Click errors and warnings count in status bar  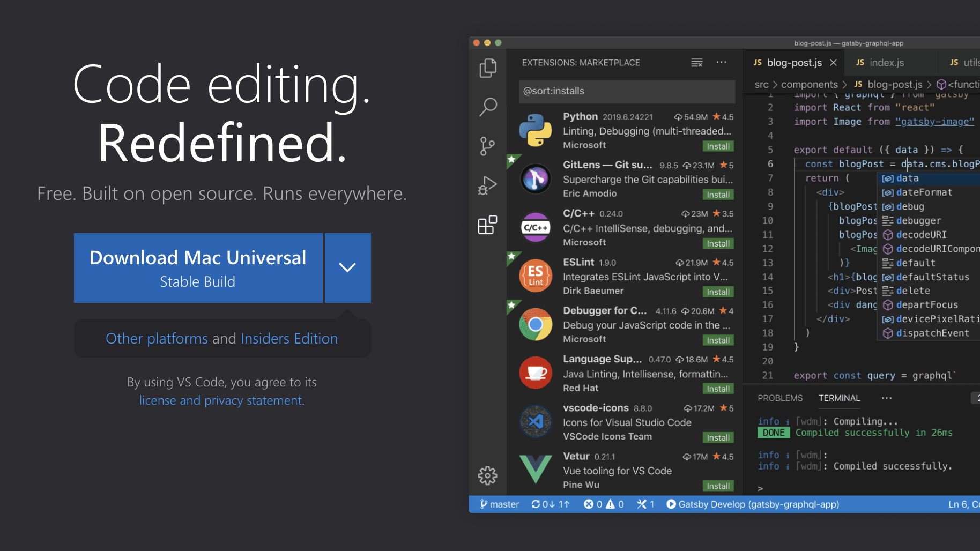point(604,504)
